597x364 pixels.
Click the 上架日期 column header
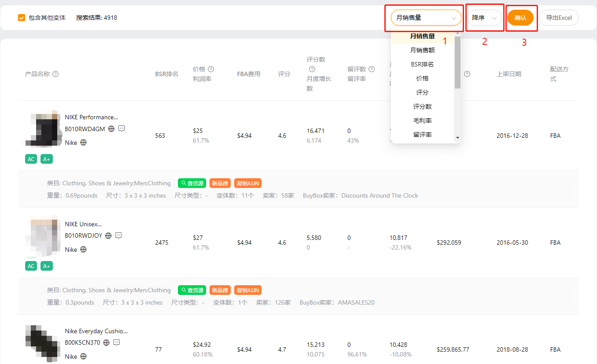pyautogui.click(x=509, y=74)
